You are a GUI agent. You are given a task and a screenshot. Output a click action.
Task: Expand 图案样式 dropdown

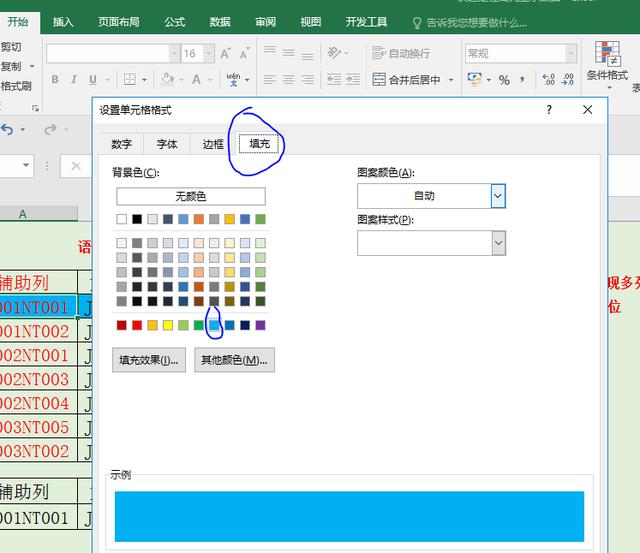(498, 243)
